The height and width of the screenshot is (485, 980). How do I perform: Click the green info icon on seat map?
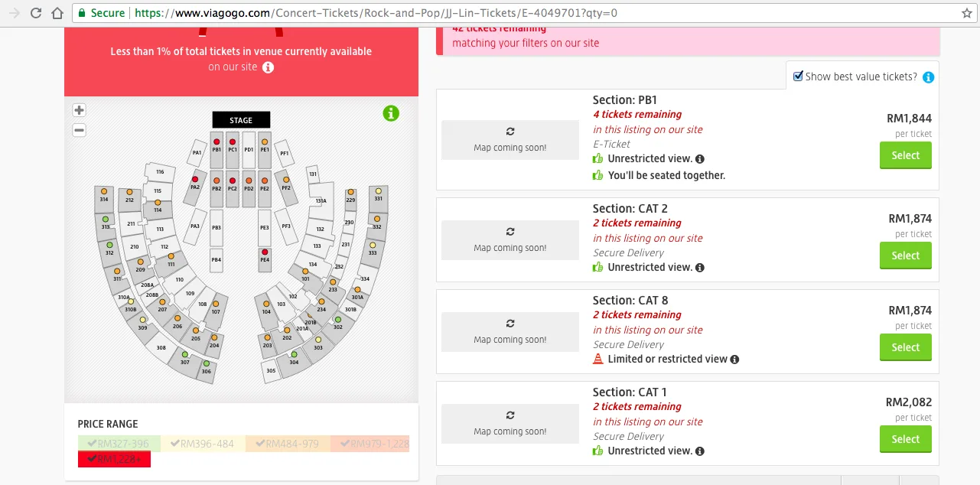click(391, 114)
